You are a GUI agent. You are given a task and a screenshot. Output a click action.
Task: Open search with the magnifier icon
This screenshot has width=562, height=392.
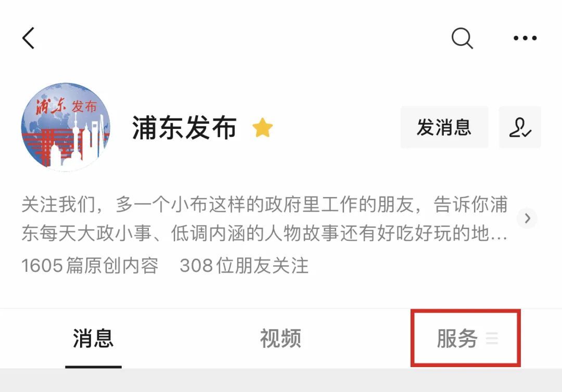[462, 38]
